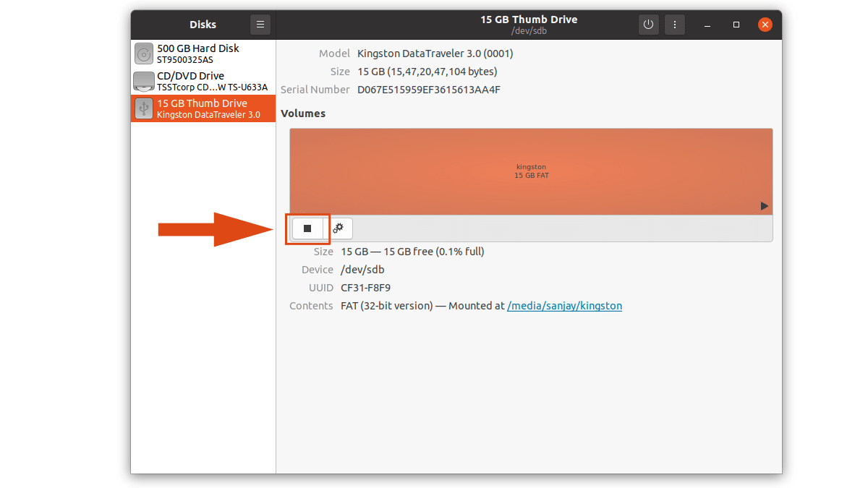
Task: Click the USB thumb drive sidebar icon
Action: pos(142,108)
